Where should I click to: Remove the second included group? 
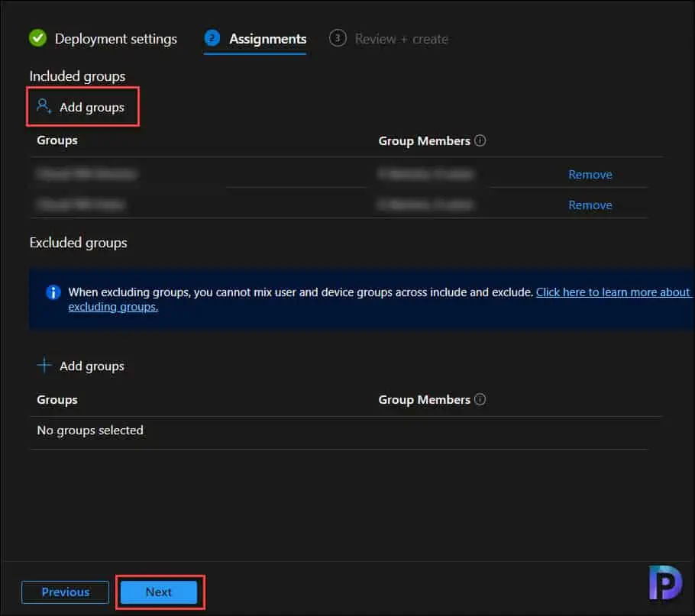click(590, 205)
